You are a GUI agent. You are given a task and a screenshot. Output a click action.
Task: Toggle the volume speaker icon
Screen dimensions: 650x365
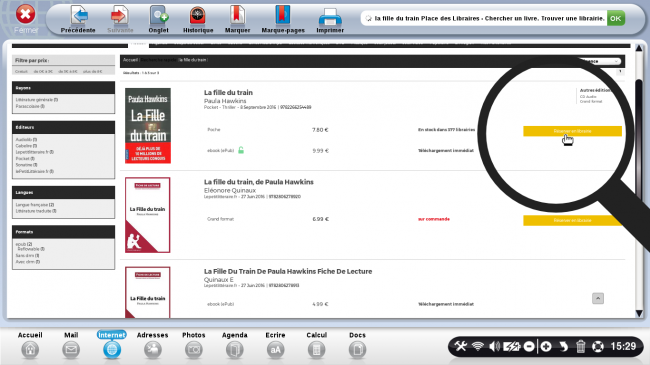pos(494,346)
